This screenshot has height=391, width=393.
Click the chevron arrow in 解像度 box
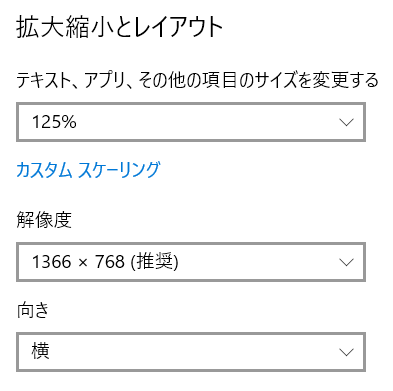click(346, 262)
